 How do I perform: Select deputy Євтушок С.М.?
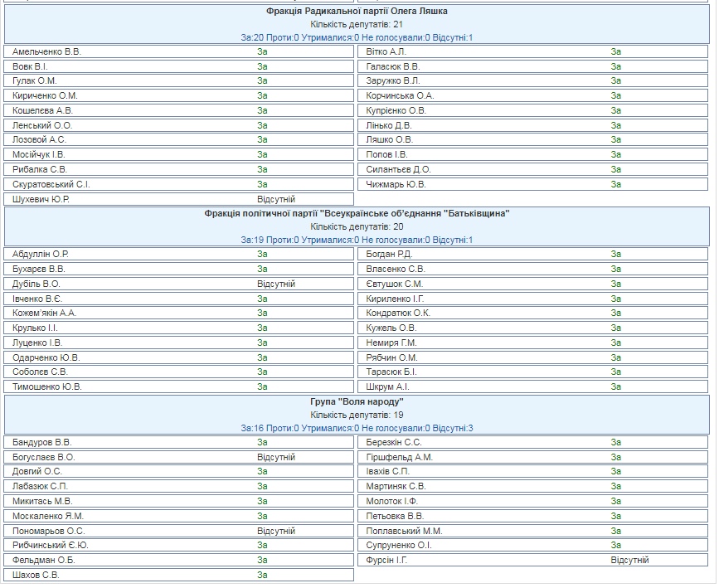tap(395, 284)
